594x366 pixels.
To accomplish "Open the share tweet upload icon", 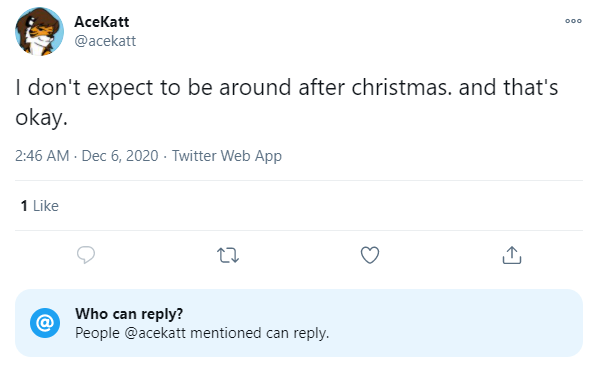I will tap(512, 255).
